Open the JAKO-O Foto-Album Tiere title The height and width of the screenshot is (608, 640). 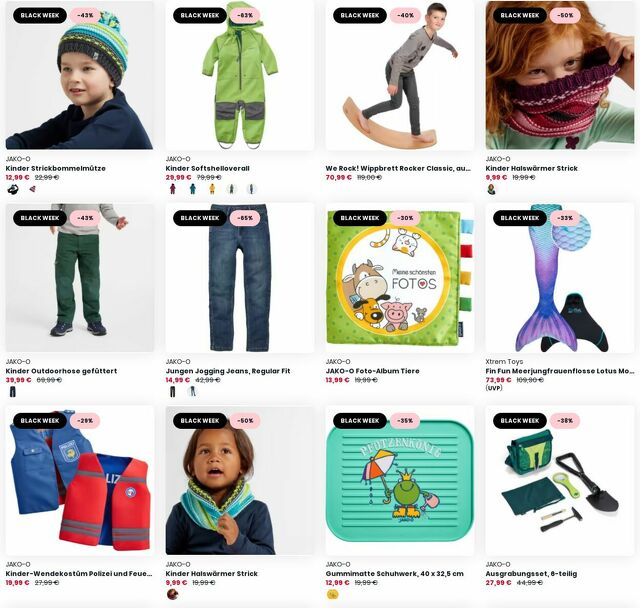click(x=372, y=371)
